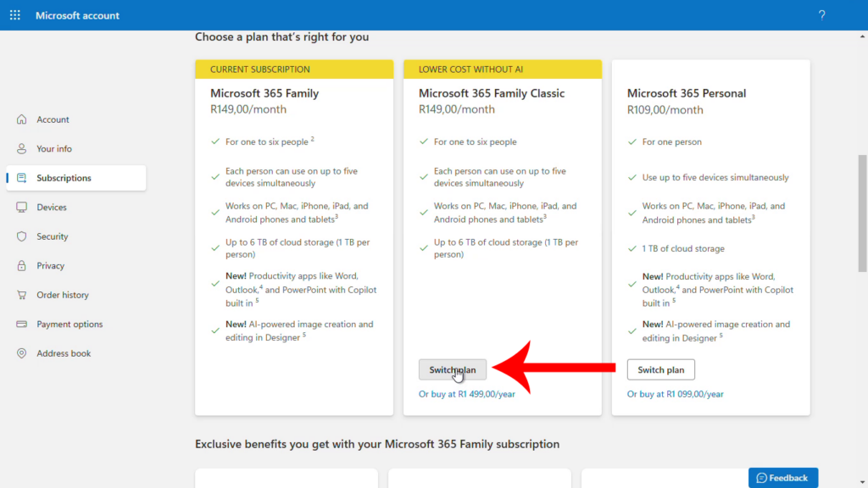
Task: Click the Payment options card icon
Action: (23, 324)
